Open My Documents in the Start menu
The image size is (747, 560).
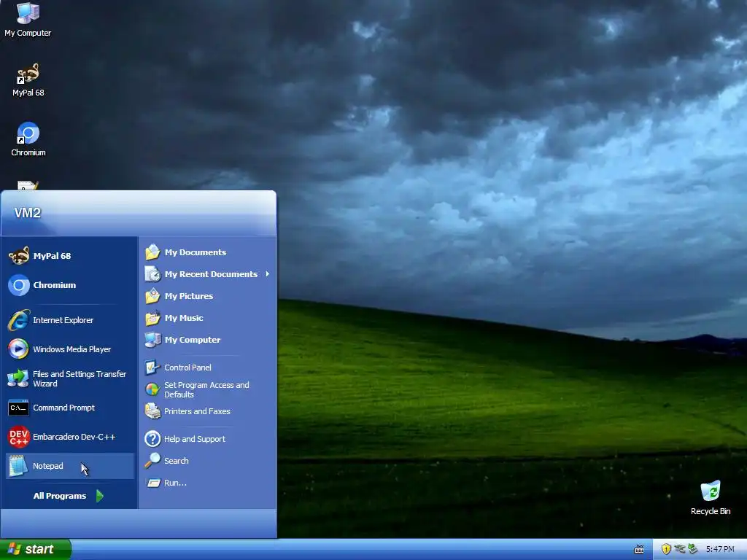208,252
